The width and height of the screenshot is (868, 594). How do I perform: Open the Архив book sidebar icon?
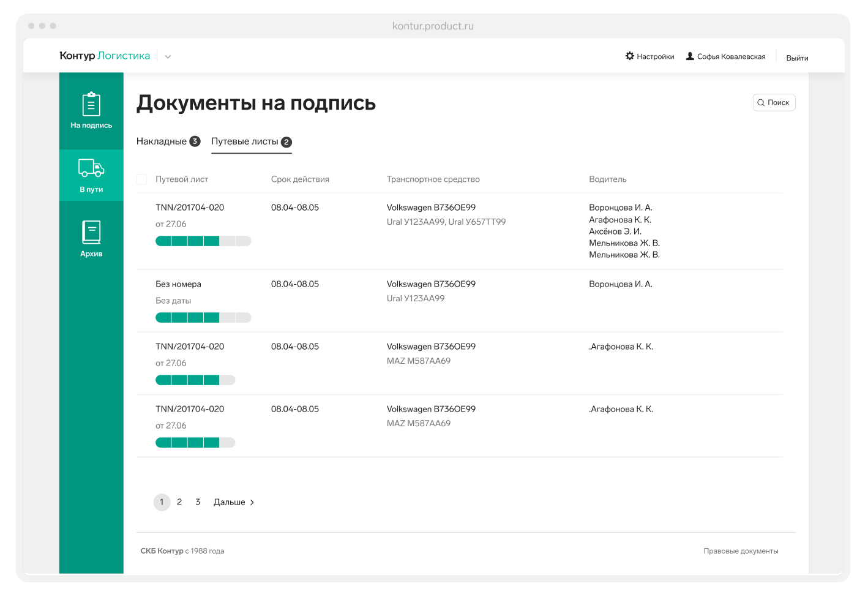[91, 232]
